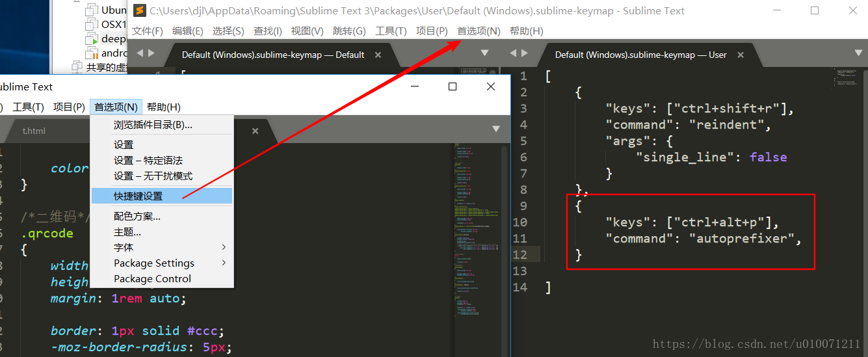Open 帮助(H) menu in front Sublime window
The height and width of the screenshot is (357, 868).
point(164,107)
